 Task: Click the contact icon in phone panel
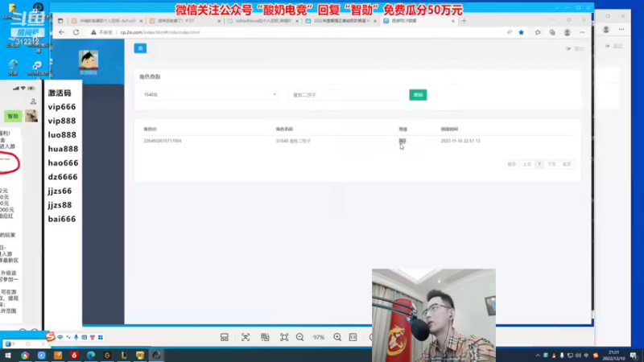tap(33, 101)
